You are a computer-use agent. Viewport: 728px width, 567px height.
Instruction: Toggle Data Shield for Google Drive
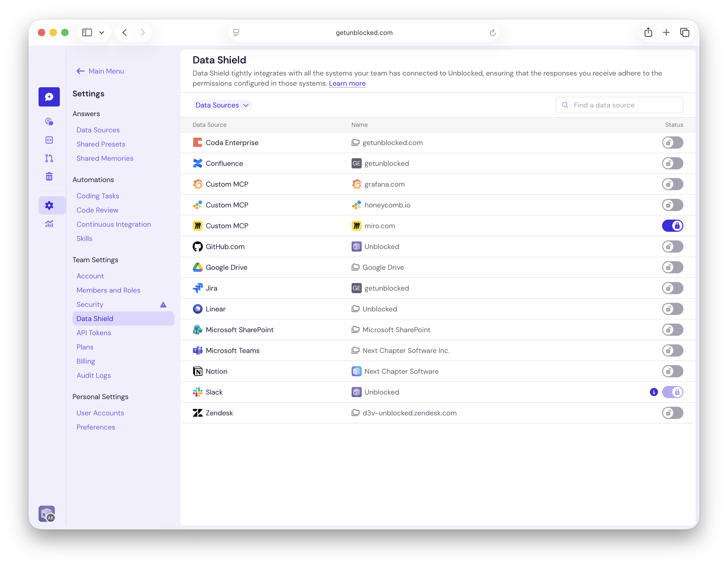pyautogui.click(x=672, y=268)
